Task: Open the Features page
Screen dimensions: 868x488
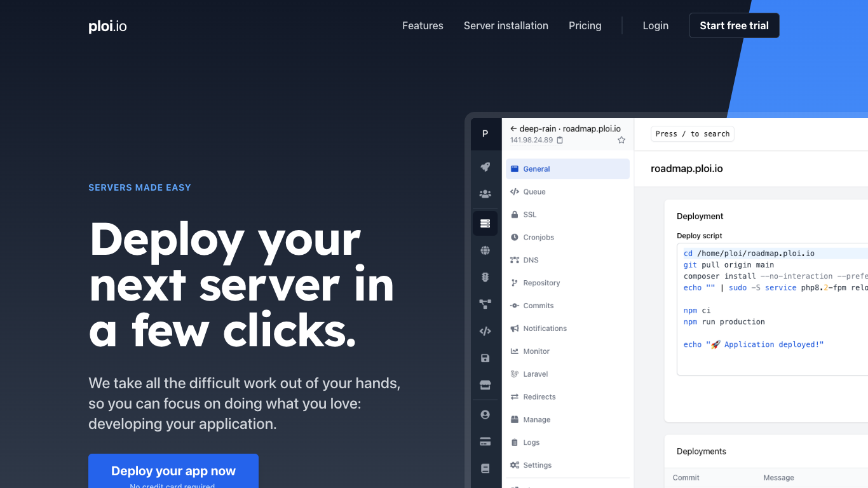Action: pos(423,25)
